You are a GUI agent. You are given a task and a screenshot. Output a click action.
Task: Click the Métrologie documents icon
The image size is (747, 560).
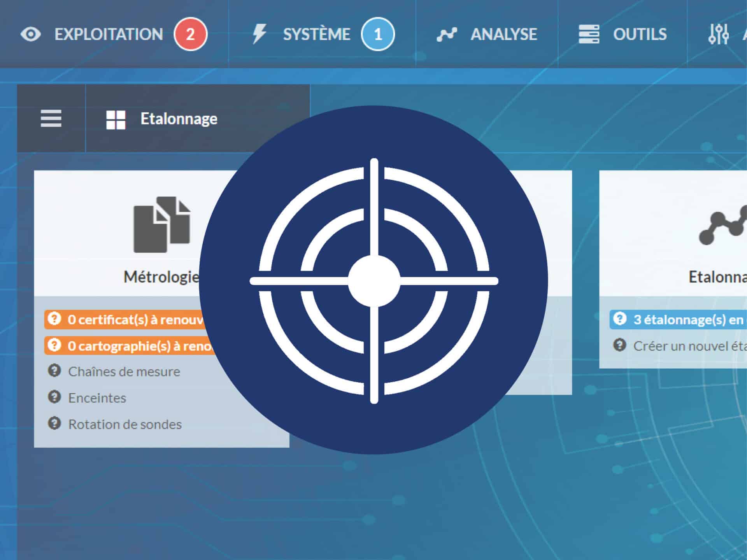[161, 225]
